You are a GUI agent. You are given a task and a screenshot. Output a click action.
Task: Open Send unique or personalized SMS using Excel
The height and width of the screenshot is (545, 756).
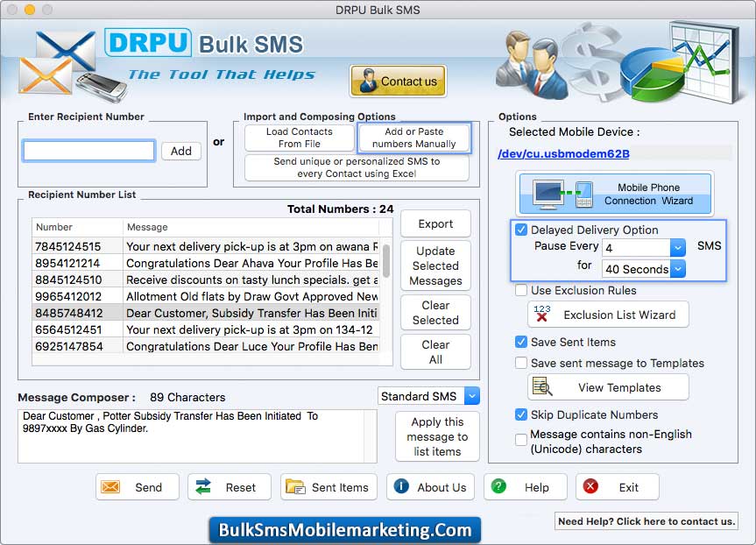pos(357,167)
